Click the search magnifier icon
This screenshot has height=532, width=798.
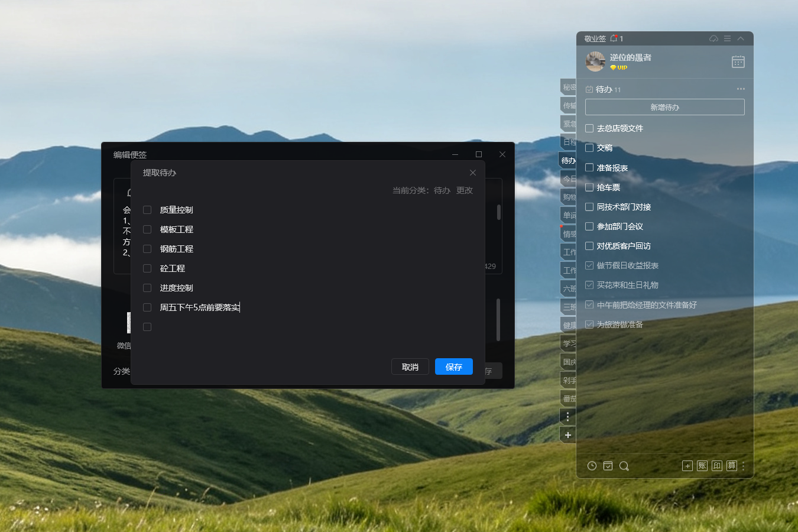(x=624, y=466)
